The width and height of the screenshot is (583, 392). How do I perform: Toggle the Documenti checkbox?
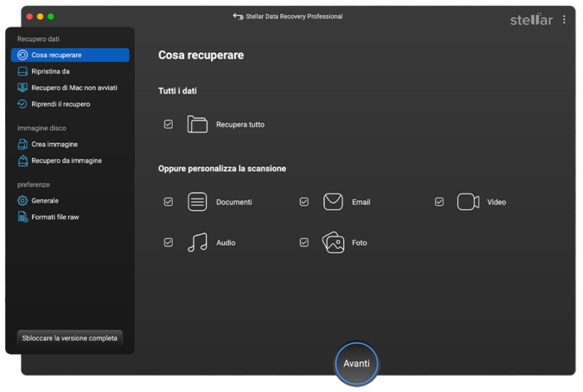(168, 202)
